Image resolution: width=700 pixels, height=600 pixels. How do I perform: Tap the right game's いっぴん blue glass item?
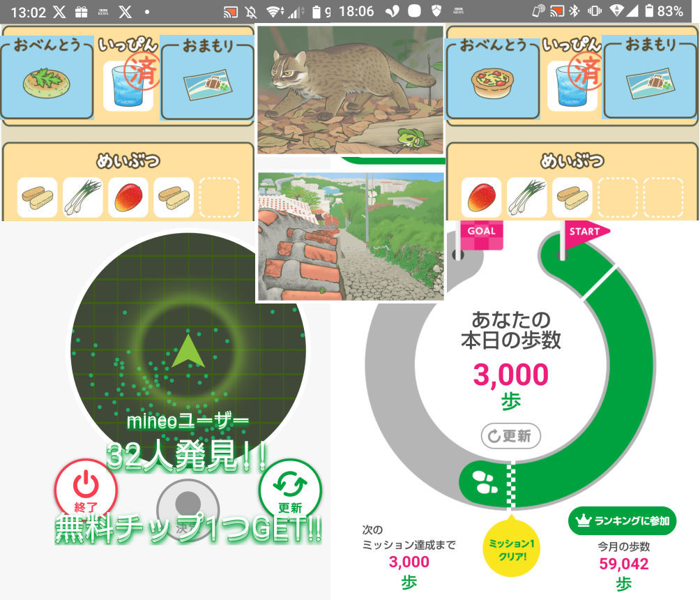(572, 86)
